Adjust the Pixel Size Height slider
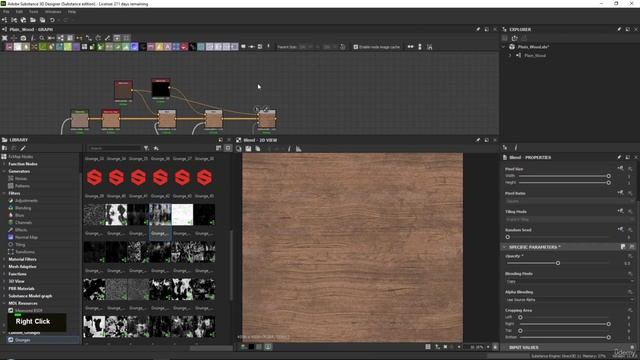 click(564, 182)
